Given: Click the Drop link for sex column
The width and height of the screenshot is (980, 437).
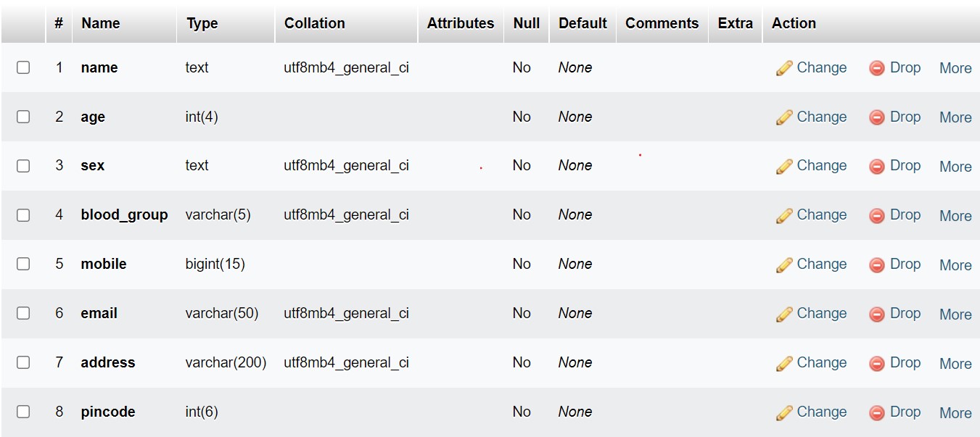Looking at the screenshot, I should tap(905, 166).
